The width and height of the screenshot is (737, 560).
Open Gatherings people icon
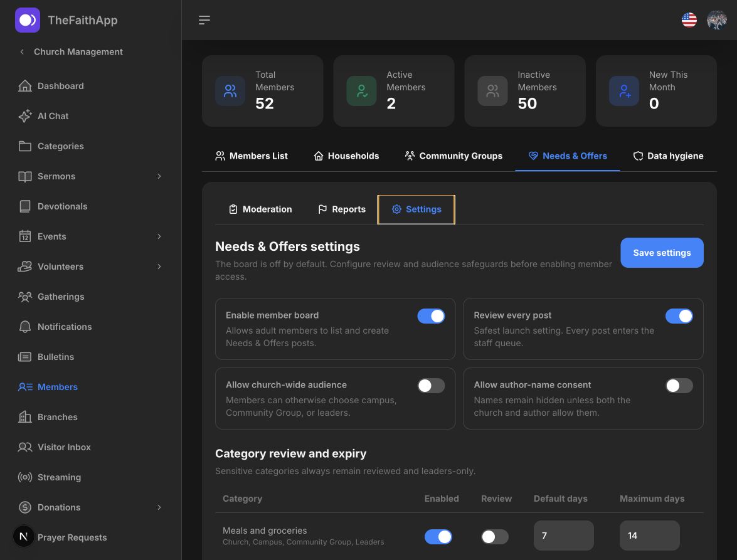pos(25,297)
